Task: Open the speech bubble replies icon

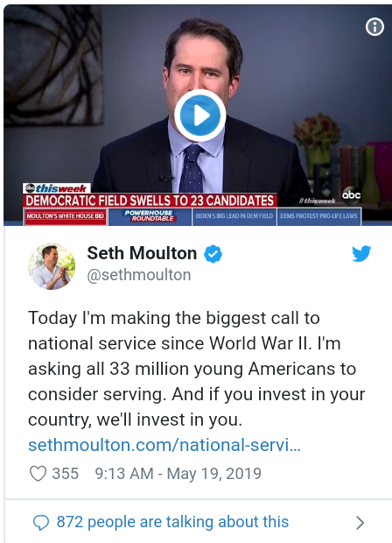Action: (41, 522)
